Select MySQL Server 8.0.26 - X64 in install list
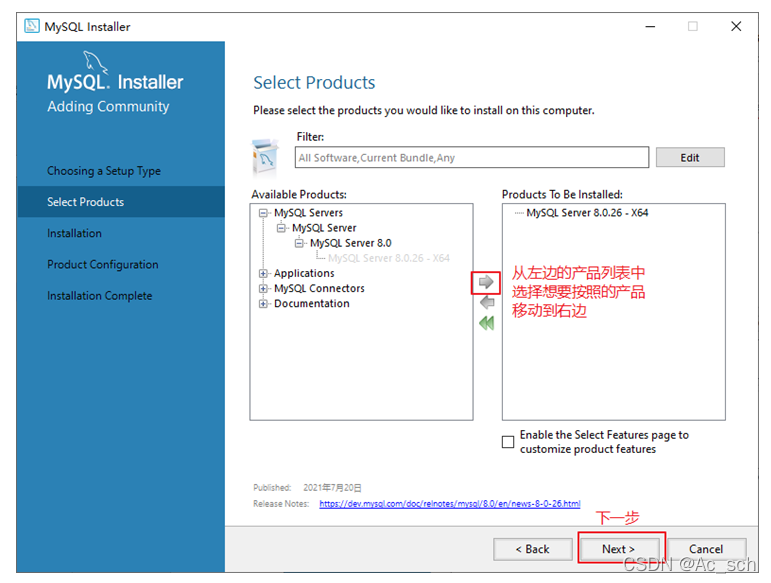The width and height of the screenshot is (771, 583). [x=587, y=213]
